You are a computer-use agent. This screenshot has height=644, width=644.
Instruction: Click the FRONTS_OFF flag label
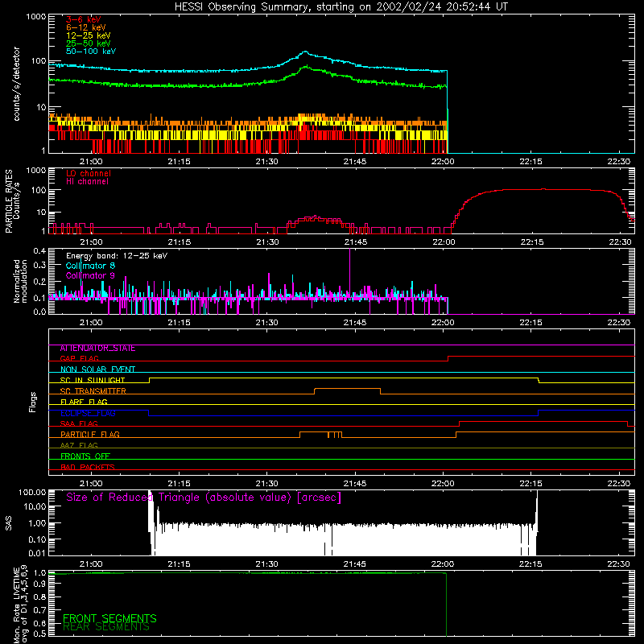85,456
